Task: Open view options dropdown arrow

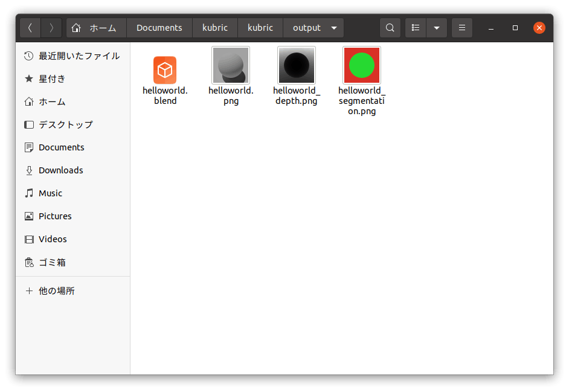Action: click(x=437, y=28)
